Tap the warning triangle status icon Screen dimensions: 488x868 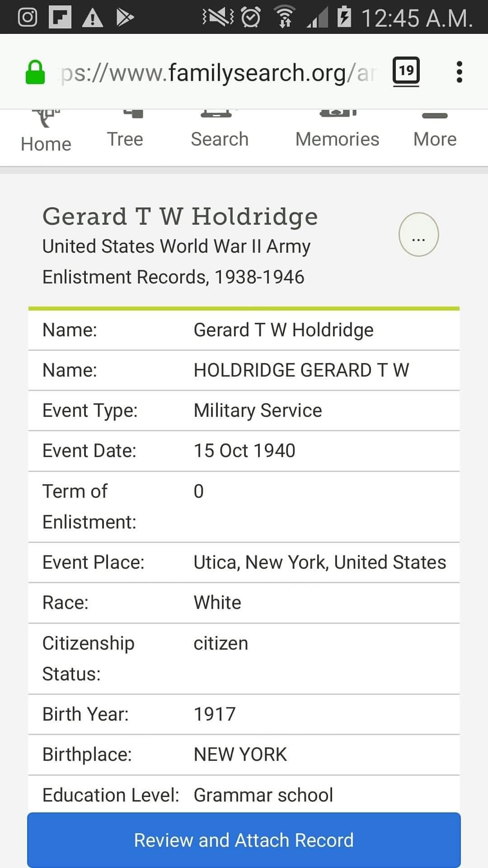[93, 18]
